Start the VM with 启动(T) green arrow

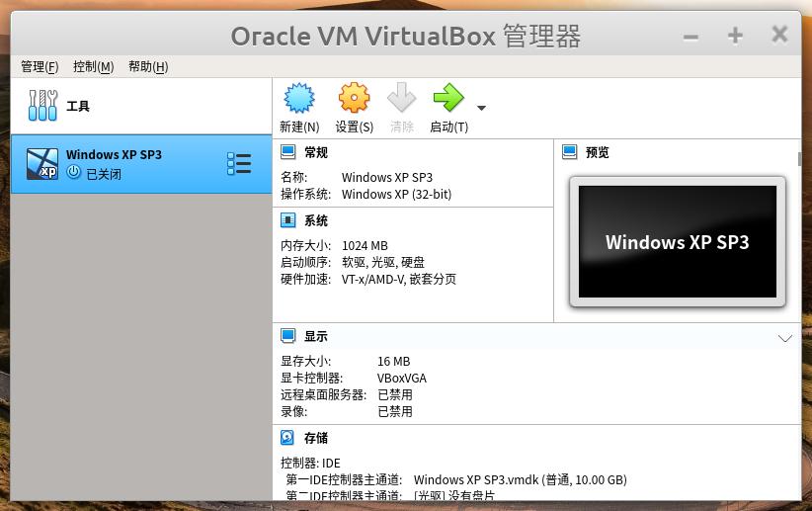(448, 98)
